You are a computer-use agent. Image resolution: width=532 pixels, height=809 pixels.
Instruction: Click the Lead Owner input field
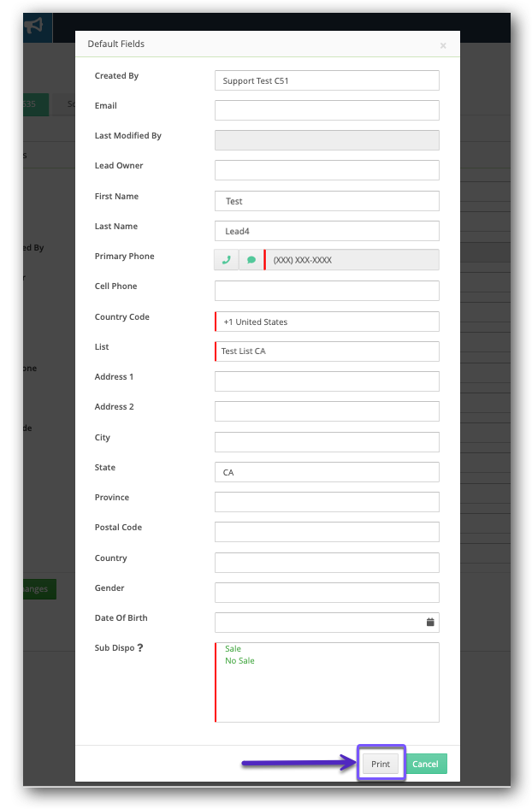click(327, 170)
